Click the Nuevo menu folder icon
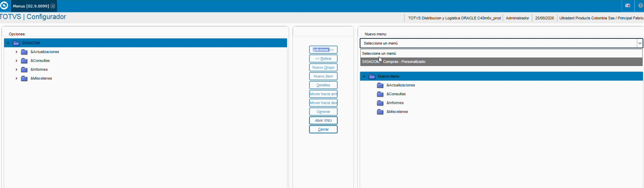Image resolution: width=644 pixels, height=188 pixels. click(372, 77)
